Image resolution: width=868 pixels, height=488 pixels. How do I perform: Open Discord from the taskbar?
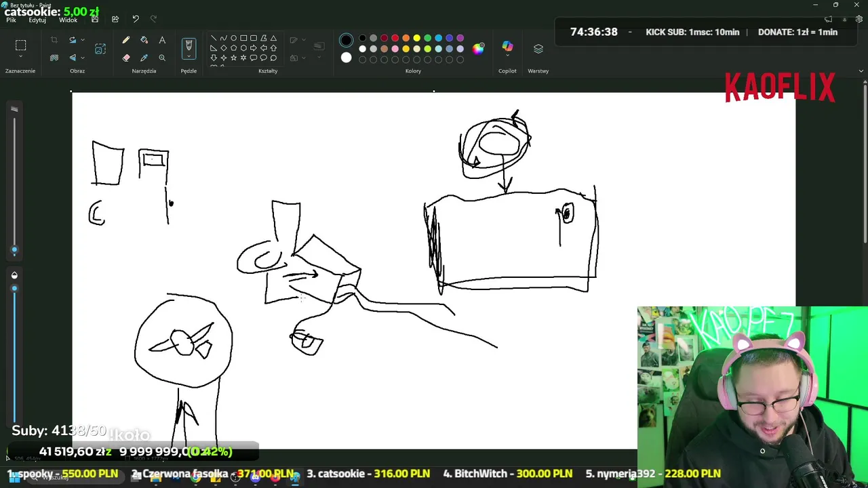(x=256, y=478)
